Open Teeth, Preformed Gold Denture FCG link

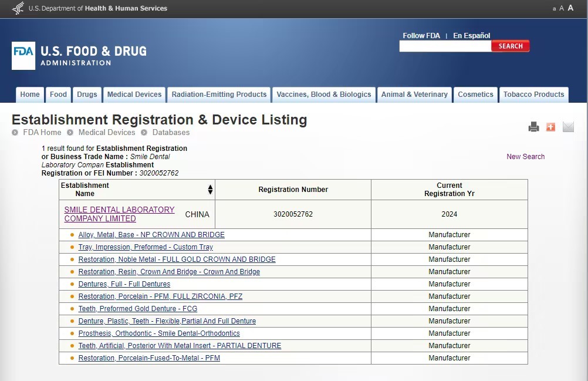coord(138,309)
